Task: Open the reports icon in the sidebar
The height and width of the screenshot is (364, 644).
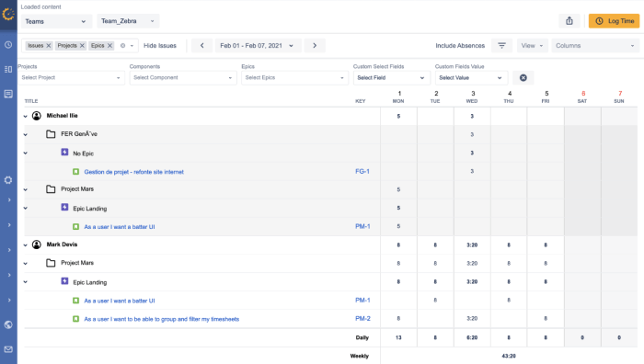Action: (8, 94)
